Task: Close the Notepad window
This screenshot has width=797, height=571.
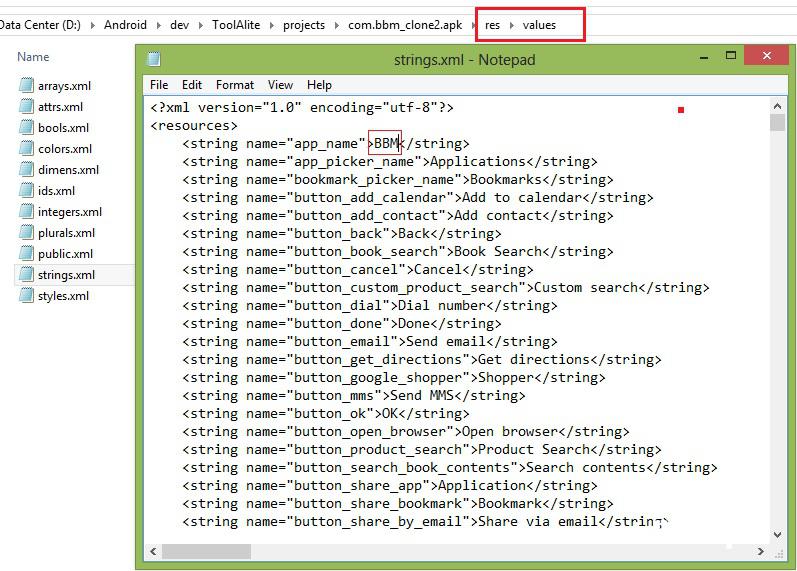Action: coord(767,55)
